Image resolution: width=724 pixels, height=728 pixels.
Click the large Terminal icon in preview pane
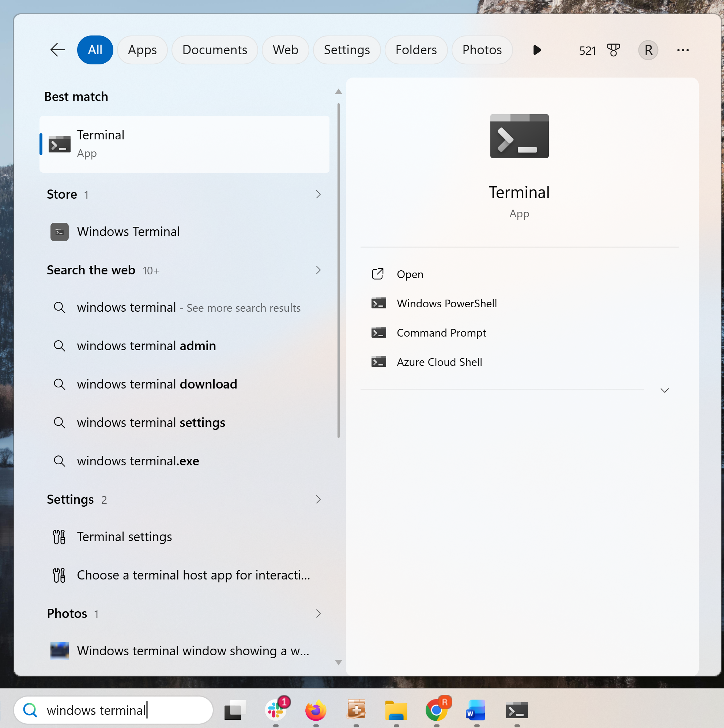tap(519, 136)
